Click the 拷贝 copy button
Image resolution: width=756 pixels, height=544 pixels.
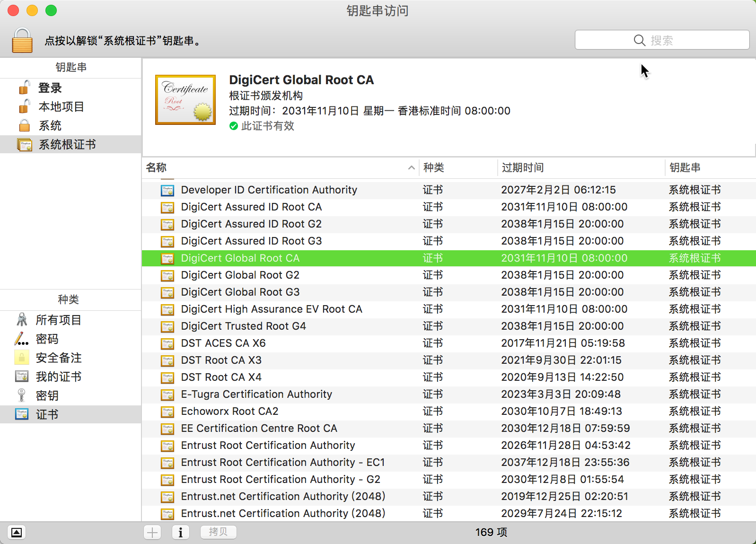point(218,532)
